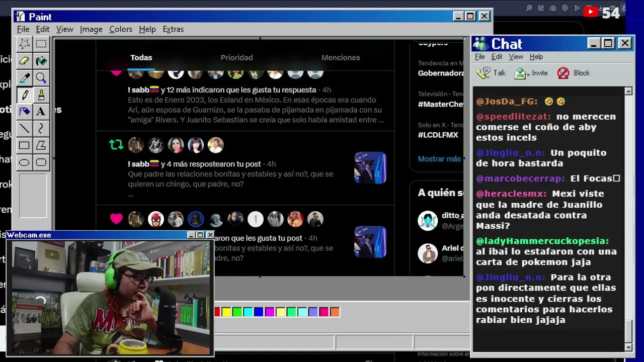Image resolution: width=644 pixels, height=362 pixels.
Task: Click the Invite icon in Chat
Action: pyautogui.click(x=520, y=73)
